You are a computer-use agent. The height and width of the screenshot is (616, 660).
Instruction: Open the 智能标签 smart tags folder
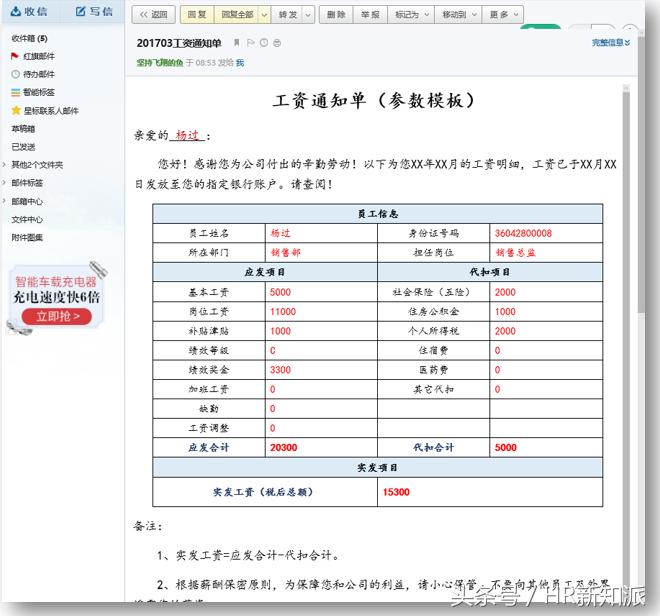pos(38,92)
